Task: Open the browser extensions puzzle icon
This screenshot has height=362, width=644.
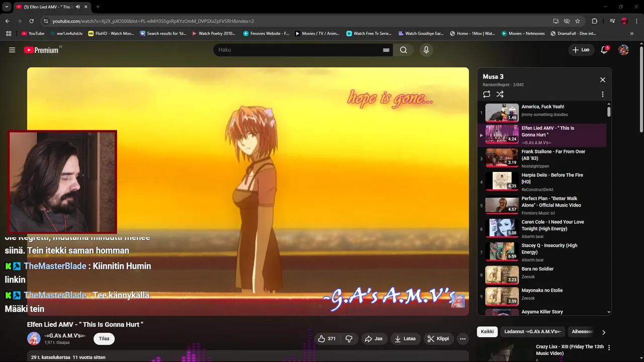Action: [x=595, y=21]
